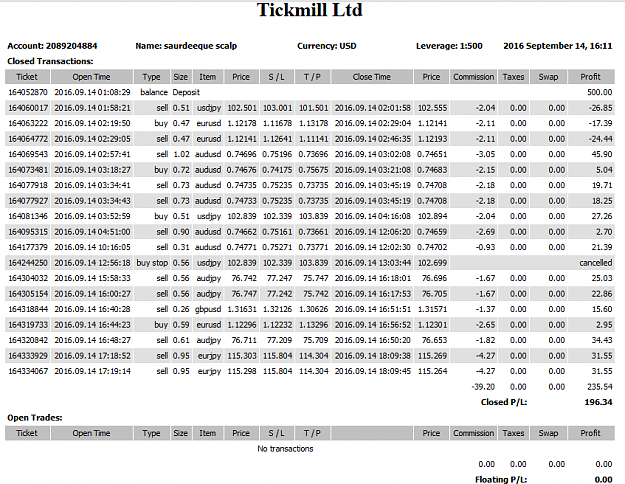
Task: Click price 115.298 in eurjpy row
Action: coord(242,371)
